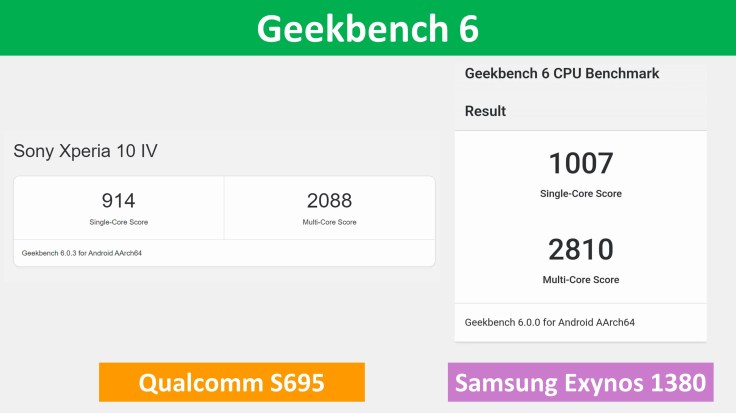Click Single-Core Score label under 914
This screenshot has height=413, width=736.
coord(118,222)
